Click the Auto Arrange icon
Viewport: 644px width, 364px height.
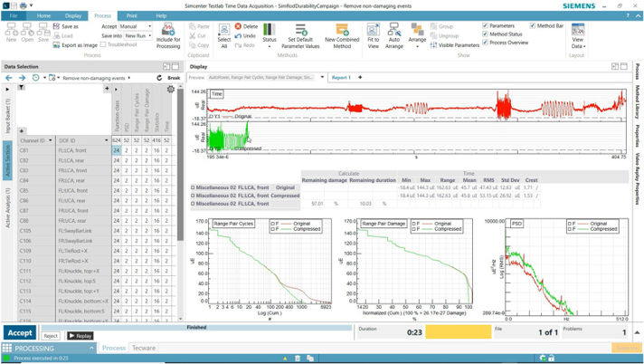[393, 30]
